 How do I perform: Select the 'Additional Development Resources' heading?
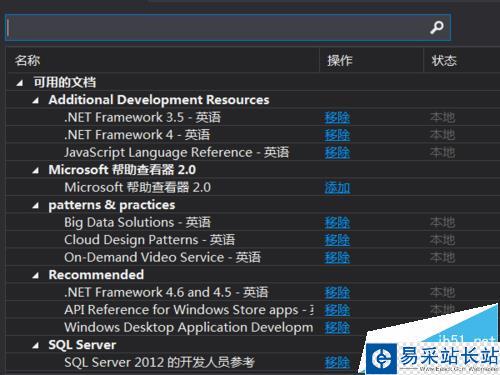pyautogui.click(x=159, y=100)
